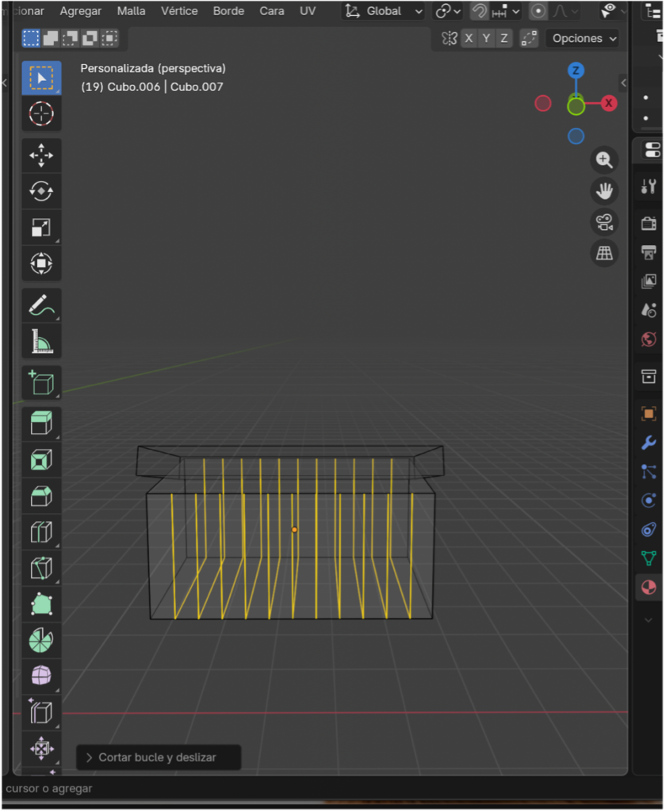Toggle X axis mirror button
666x812 pixels.
(469, 38)
